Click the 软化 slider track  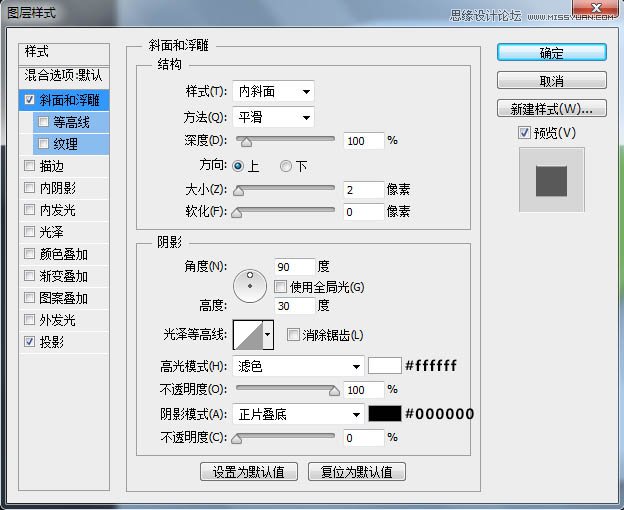[285, 210]
